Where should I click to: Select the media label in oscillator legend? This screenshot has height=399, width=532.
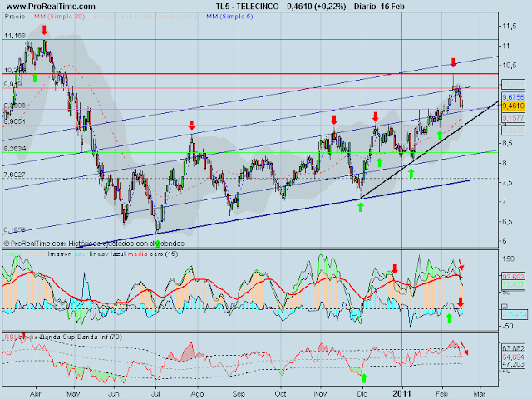(x=138, y=254)
